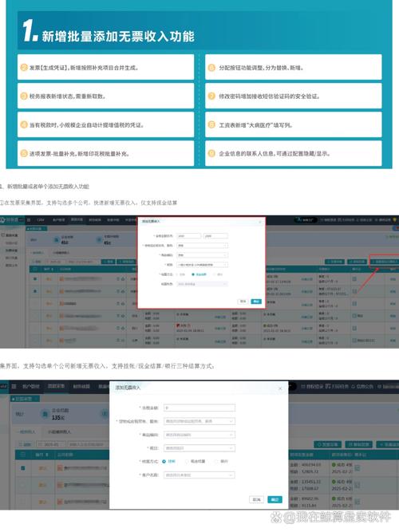Click heading 新增批量添加无票收入功能
Viewport: 399px width, 532px height.
118,37
